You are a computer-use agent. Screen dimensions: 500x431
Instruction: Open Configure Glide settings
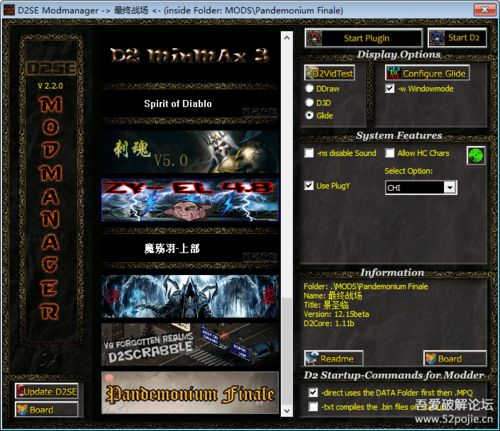(427, 73)
